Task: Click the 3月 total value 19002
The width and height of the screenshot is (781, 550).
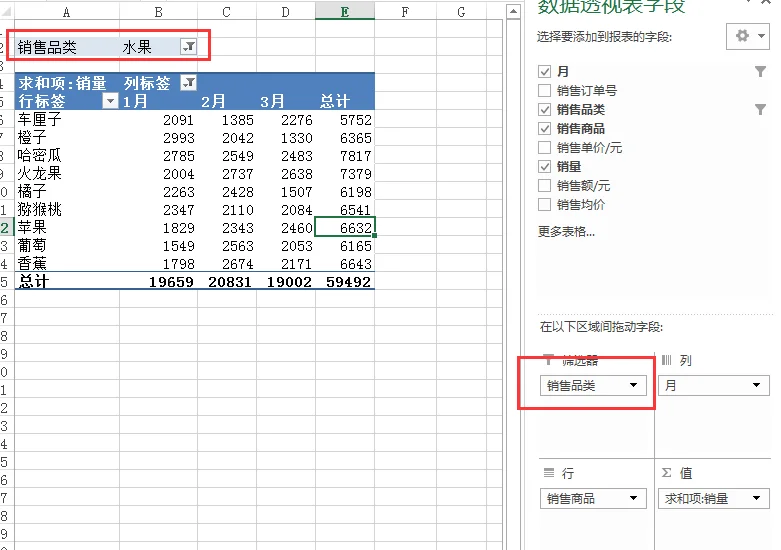Action: pos(285,281)
